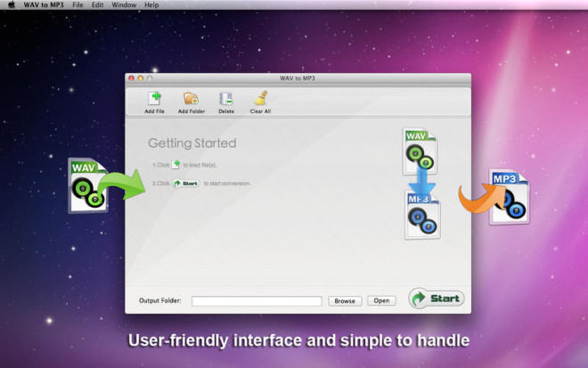Open the Window menu
Viewport: 588px width, 368px height.
click(x=124, y=4)
